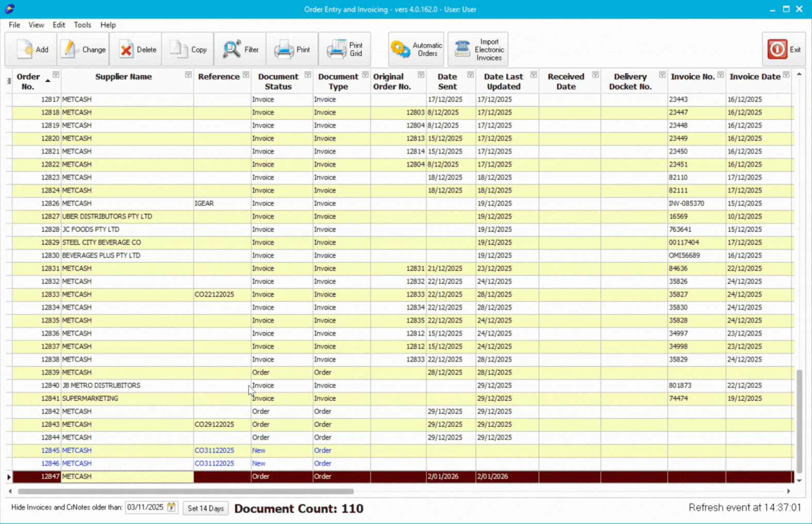Viewport: 812px width, 524px height.
Task: Click the Delete toolbar button
Action: (x=136, y=50)
